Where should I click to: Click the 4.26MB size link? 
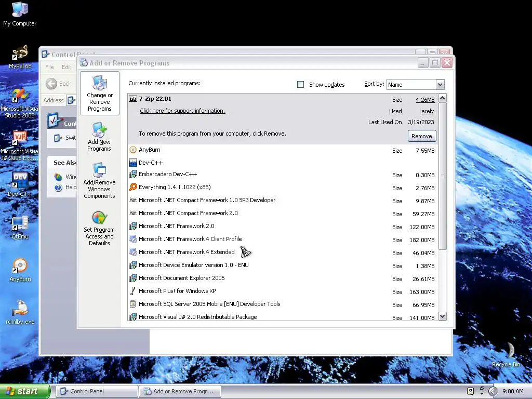425,100
